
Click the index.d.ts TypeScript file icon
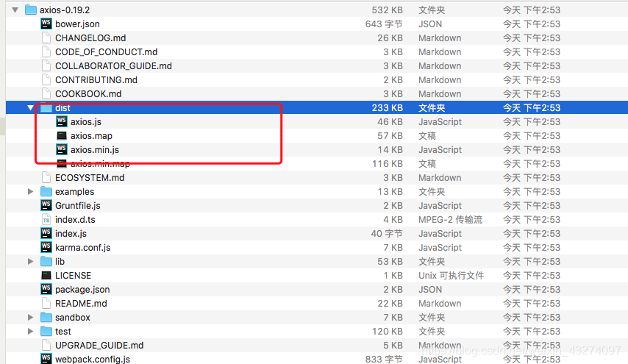46,219
